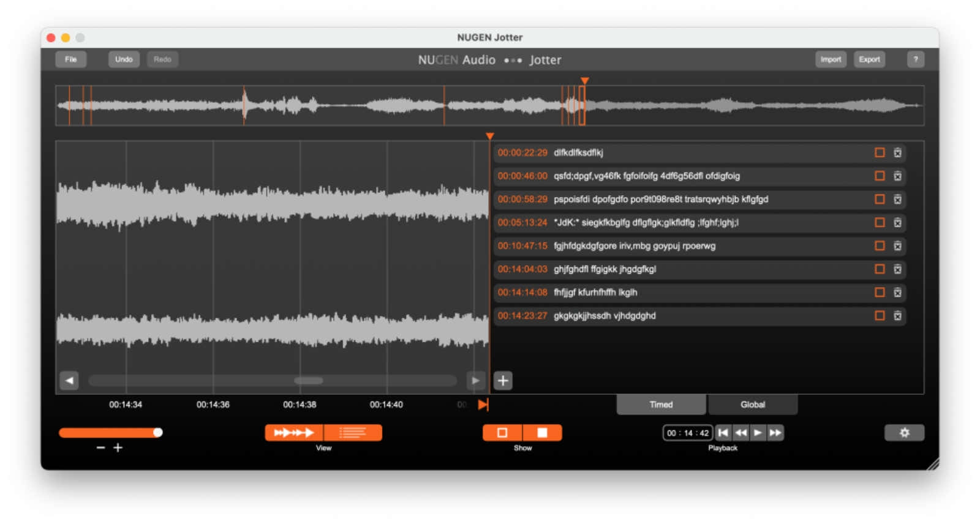Add a new note with plus button
Viewport: 980px width, 524px height.
503,381
